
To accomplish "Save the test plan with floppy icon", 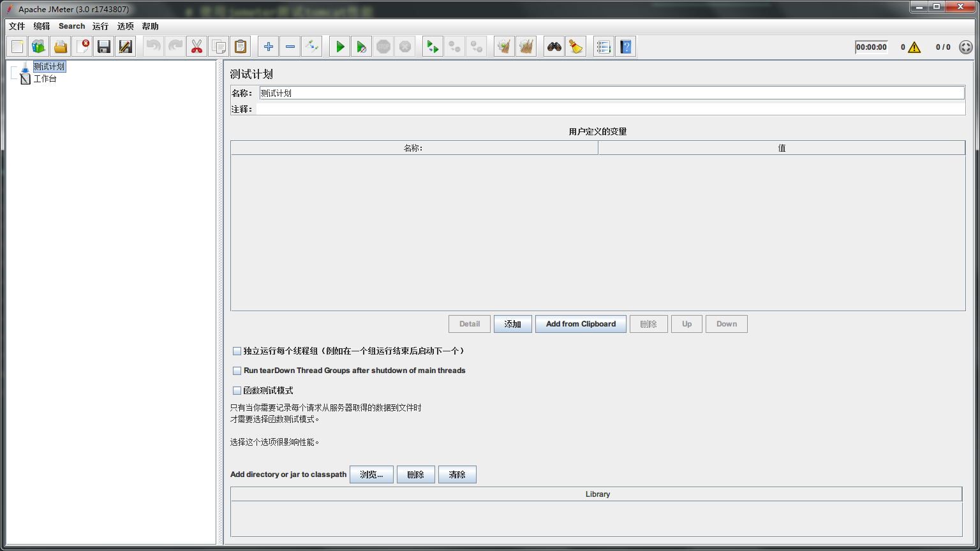I will (x=104, y=47).
